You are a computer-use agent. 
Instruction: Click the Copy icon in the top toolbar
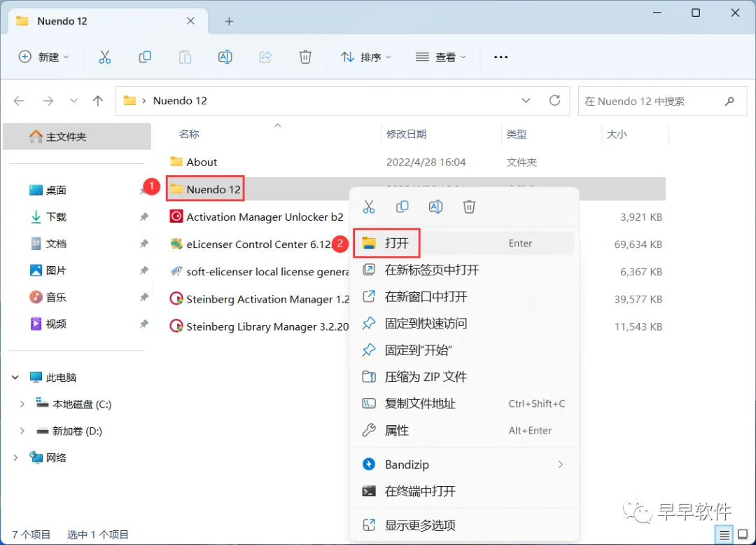[x=145, y=57]
